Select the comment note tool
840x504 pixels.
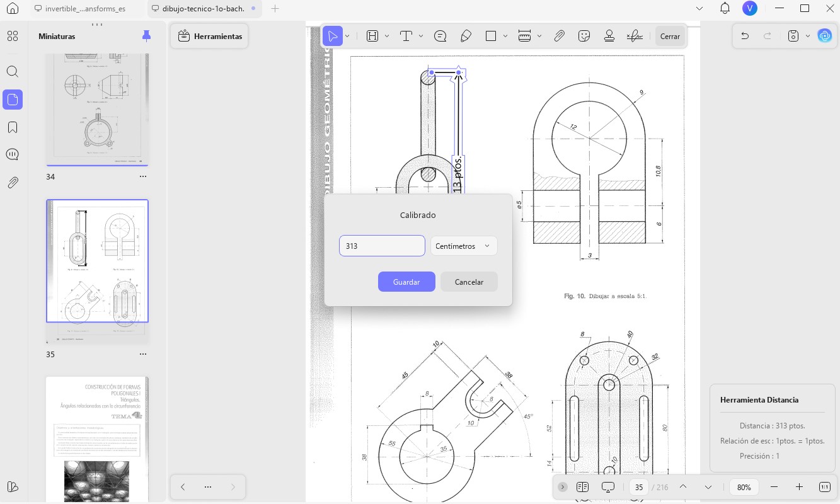440,36
